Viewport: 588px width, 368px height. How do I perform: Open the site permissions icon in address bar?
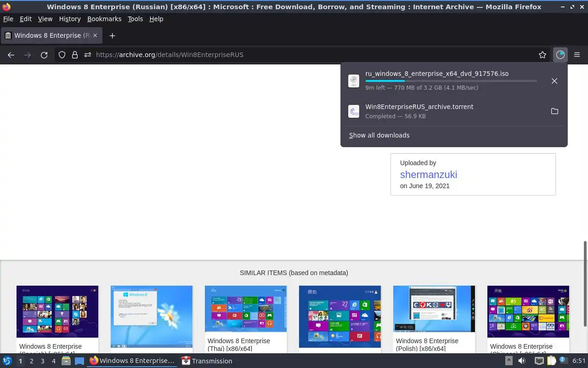tap(88, 55)
